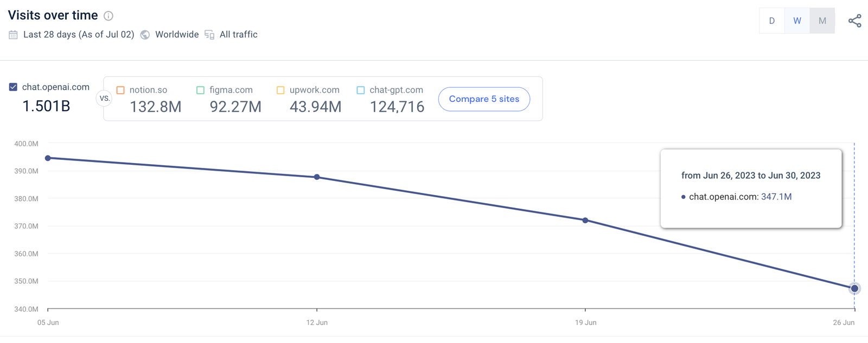Select the 19 Jun data point
Viewport: 868px width, 343px height.
pyautogui.click(x=585, y=221)
